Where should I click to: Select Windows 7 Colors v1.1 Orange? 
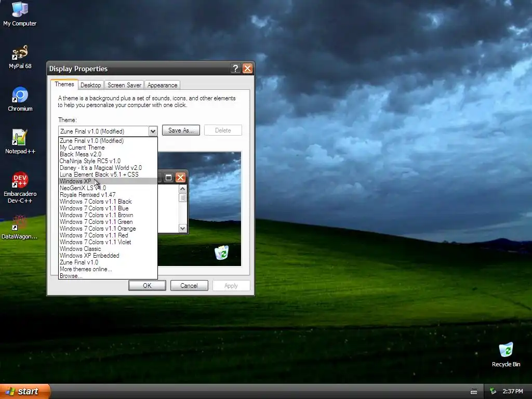[108, 229]
